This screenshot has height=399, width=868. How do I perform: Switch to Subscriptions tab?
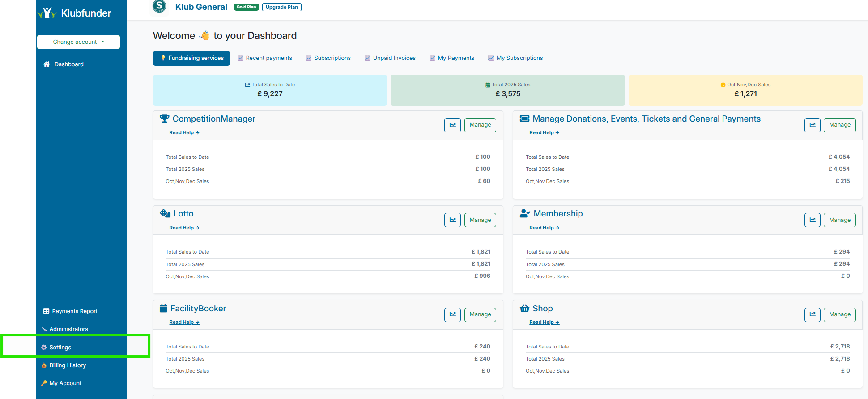(328, 58)
